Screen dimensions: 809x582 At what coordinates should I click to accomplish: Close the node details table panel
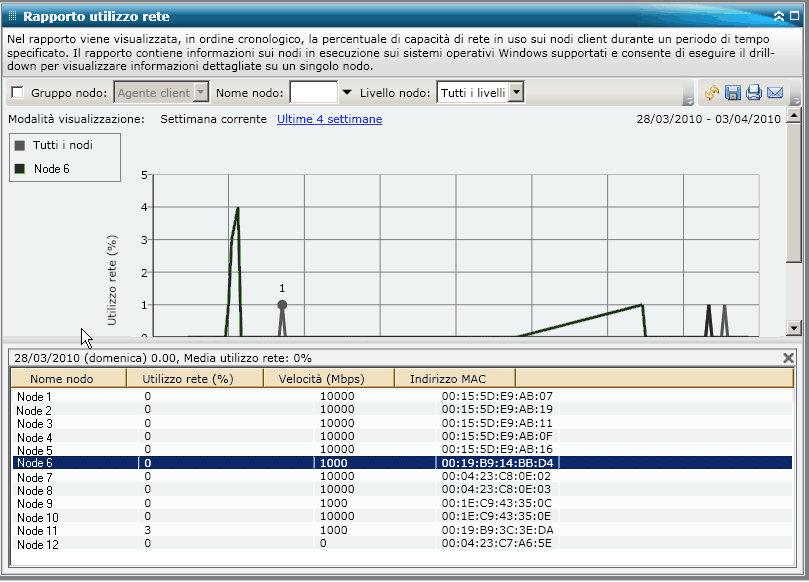click(x=788, y=357)
